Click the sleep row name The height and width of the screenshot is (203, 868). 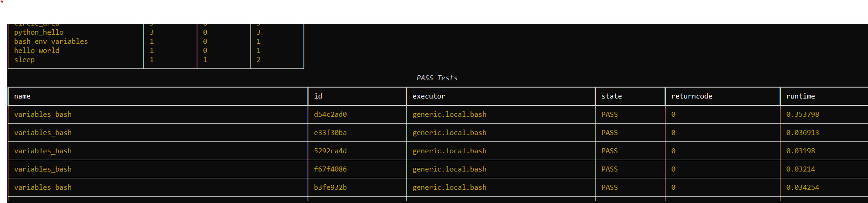coord(24,60)
